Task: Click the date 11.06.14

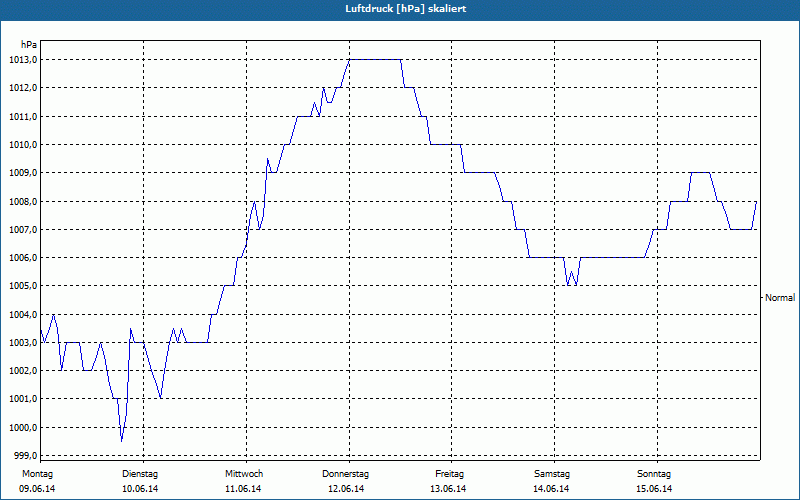Action: (x=243, y=489)
